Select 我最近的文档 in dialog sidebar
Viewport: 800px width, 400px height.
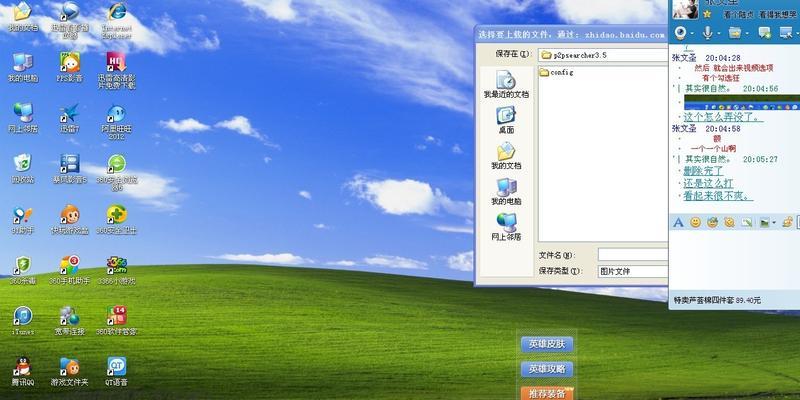(x=506, y=84)
